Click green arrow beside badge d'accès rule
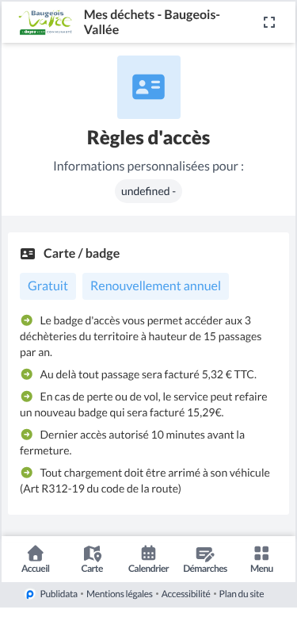This screenshot has width=297, height=644. pos(27,320)
